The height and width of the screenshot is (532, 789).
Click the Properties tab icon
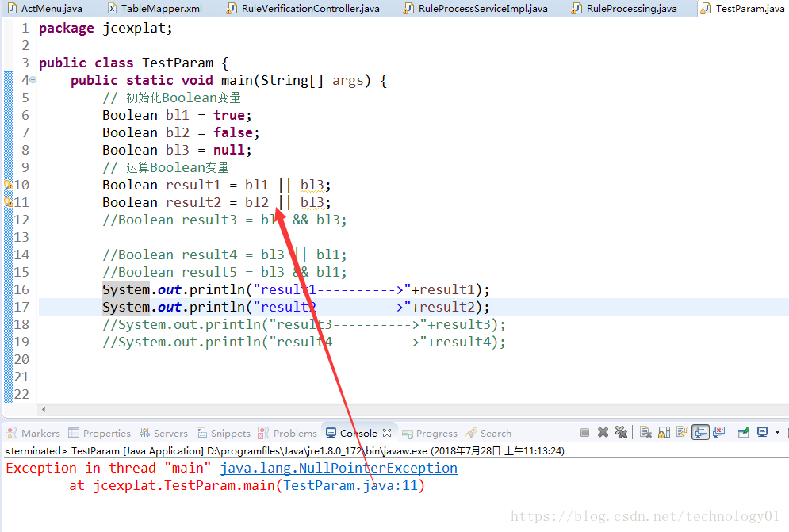point(74,433)
